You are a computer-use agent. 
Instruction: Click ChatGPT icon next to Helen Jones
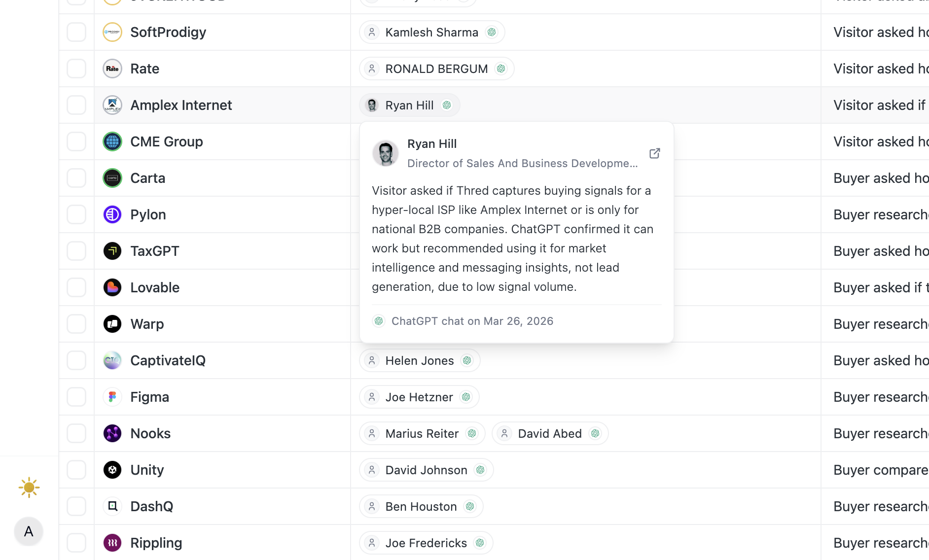(x=467, y=360)
